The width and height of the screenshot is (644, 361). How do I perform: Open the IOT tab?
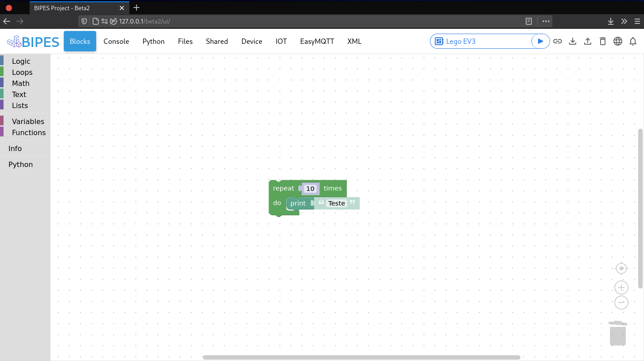[281, 41]
